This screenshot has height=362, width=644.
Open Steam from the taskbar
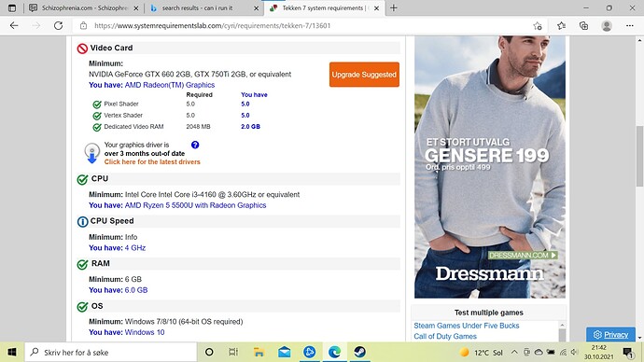pos(359,352)
